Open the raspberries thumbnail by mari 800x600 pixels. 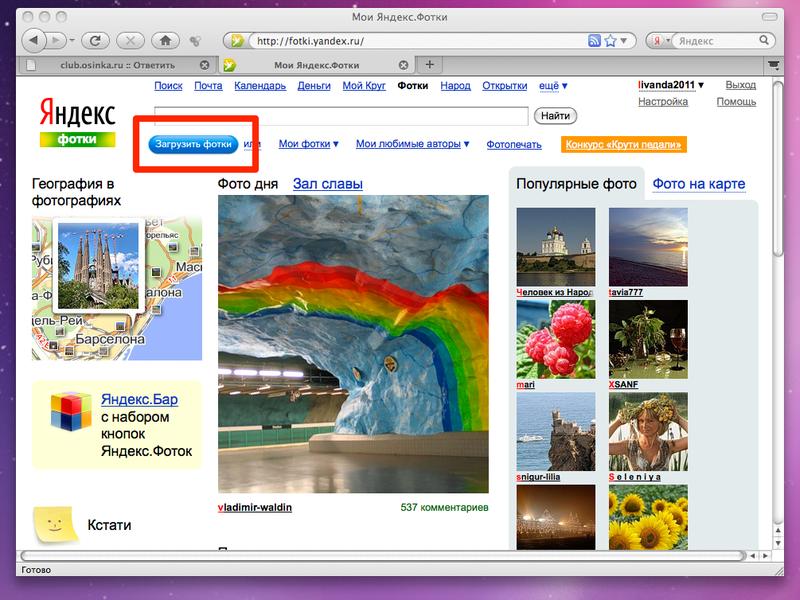pos(556,339)
